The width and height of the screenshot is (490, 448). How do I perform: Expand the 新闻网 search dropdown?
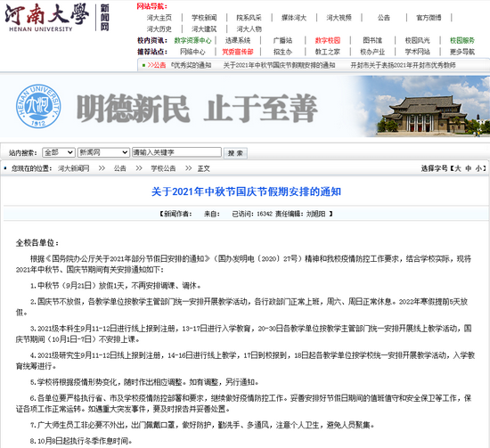(x=103, y=152)
